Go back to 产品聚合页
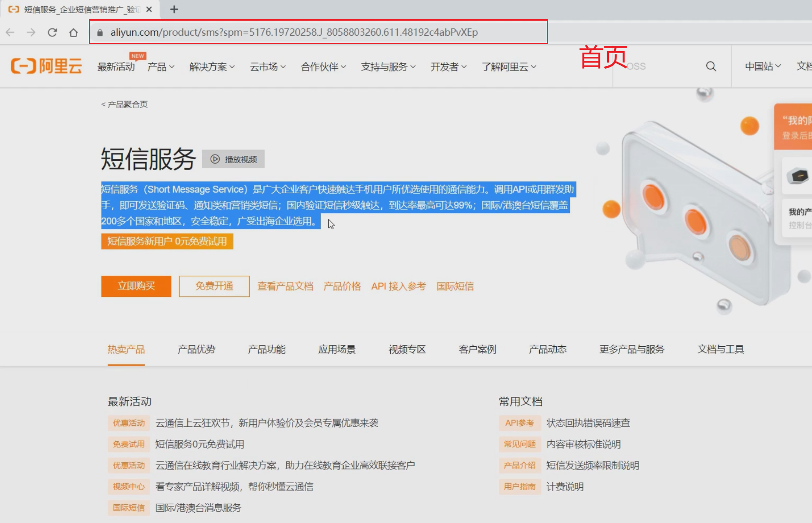812x523 pixels. point(125,104)
